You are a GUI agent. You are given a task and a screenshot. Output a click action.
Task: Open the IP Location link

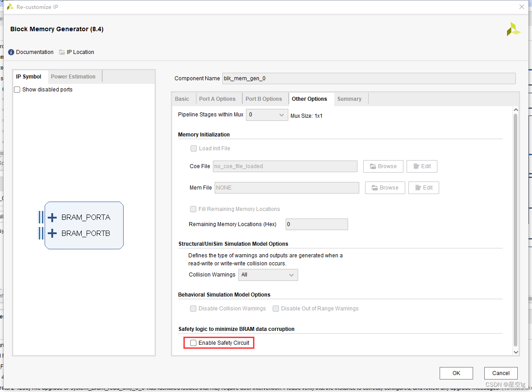tap(80, 52)
